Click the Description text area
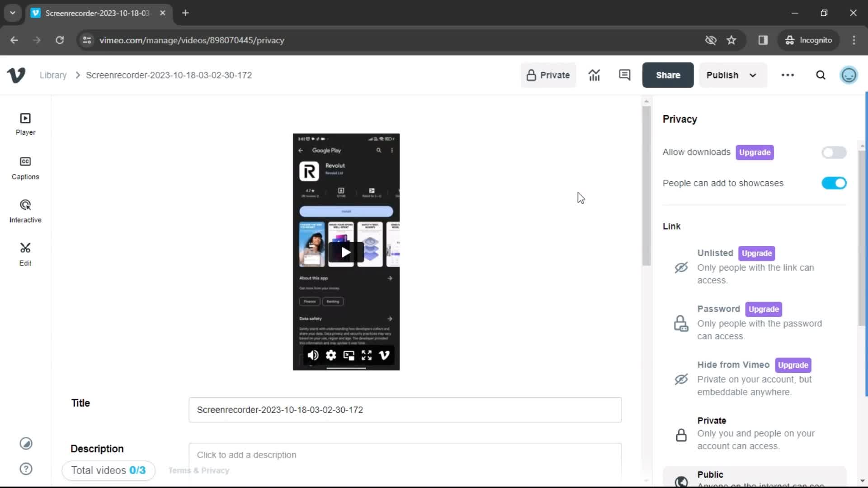The width and height of the screenshot is (868, 488). 406,454
